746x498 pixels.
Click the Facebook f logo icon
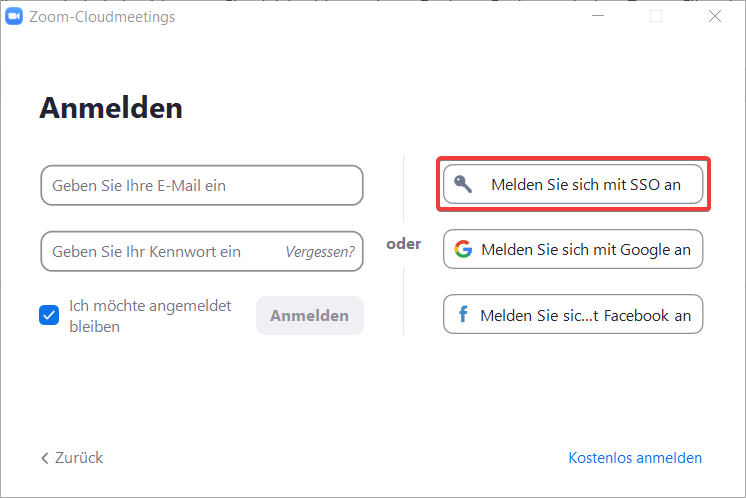point(462,314)
